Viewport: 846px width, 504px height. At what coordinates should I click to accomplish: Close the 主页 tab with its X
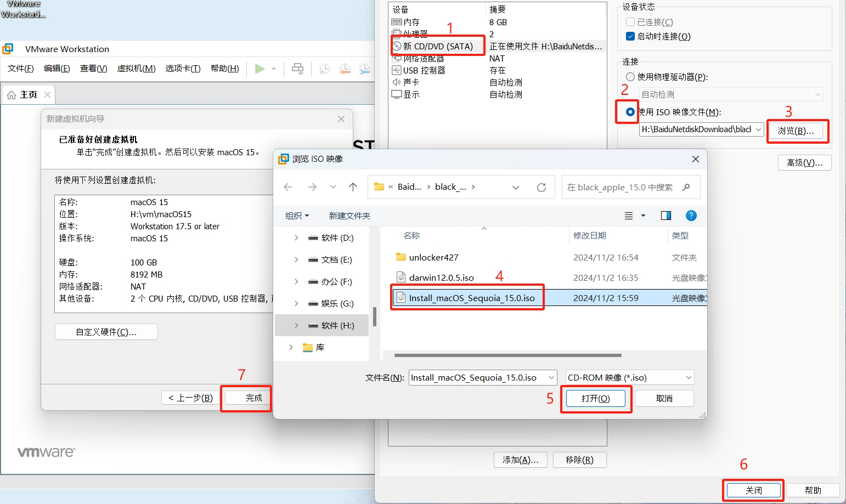(x=48, y=94)
